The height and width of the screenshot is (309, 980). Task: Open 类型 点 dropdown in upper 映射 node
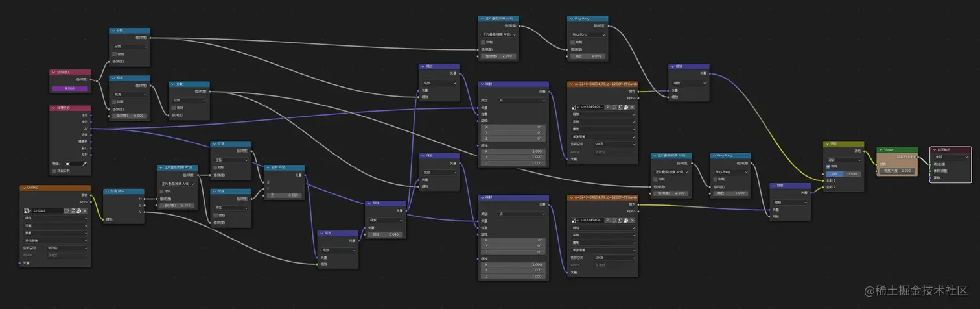pyautogui.click(x=522, y=100)
